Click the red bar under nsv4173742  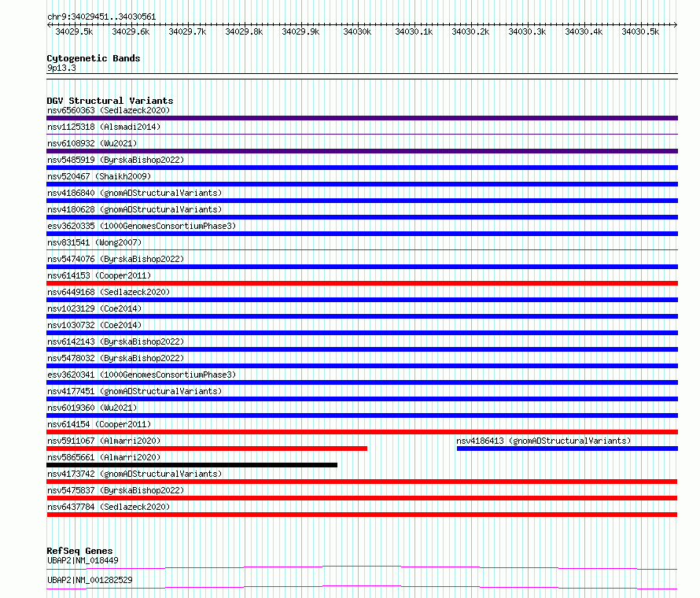pyautogui.click(x=362, y=482)
